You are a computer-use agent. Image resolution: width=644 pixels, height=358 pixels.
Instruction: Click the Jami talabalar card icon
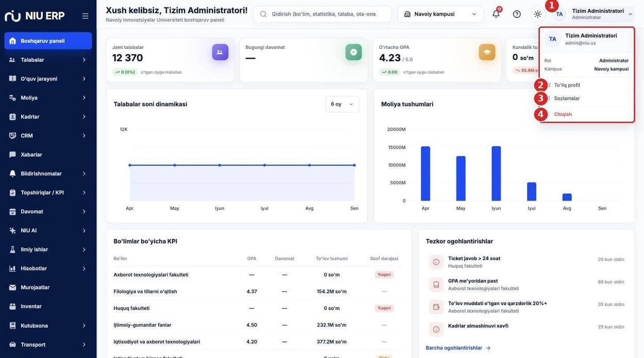220,52
